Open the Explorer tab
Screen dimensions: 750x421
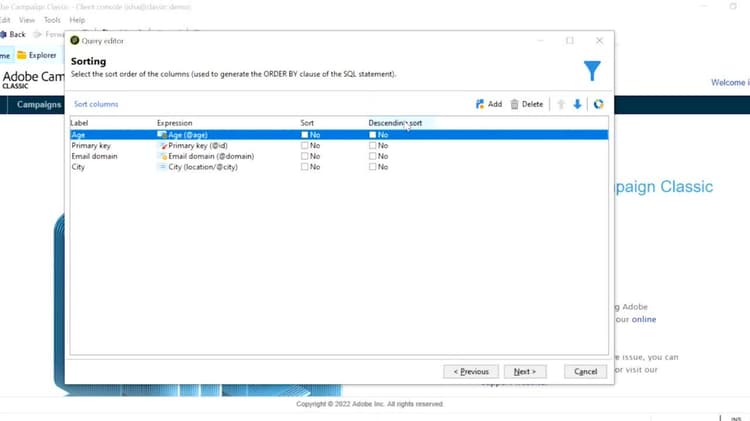(x=37, y=55)
